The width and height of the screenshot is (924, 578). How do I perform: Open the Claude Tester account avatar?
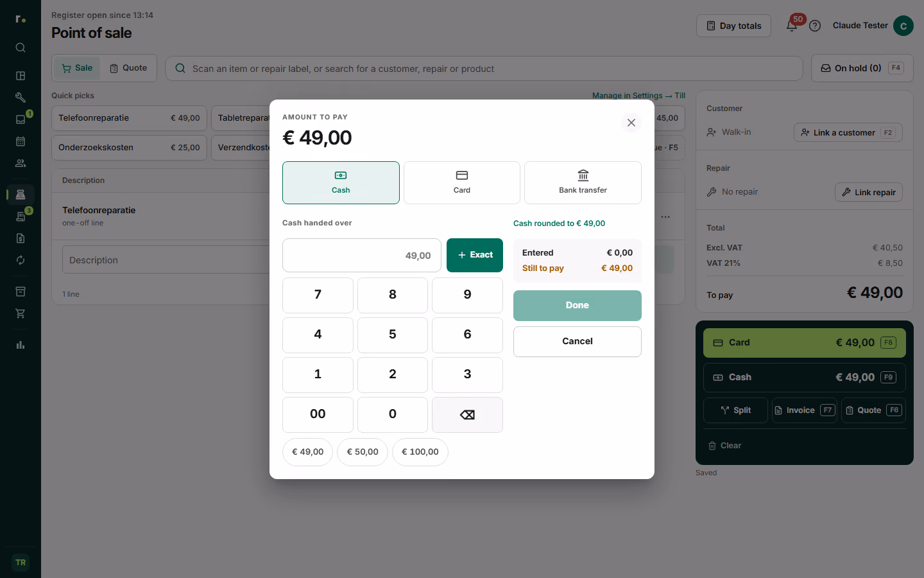pyautogui.click(x=903, y=26)
